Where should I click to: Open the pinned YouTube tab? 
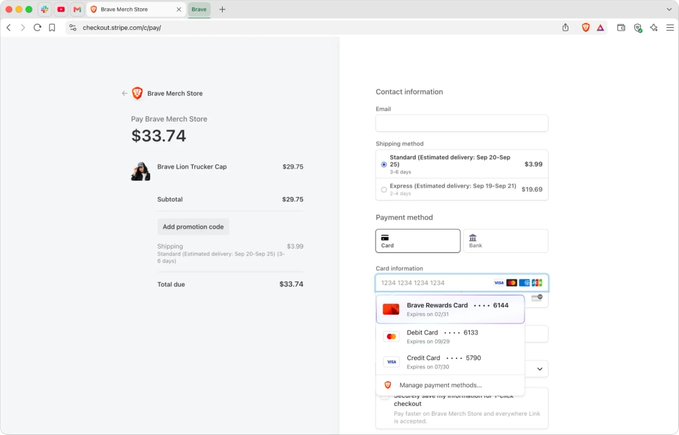pos(61,9)
